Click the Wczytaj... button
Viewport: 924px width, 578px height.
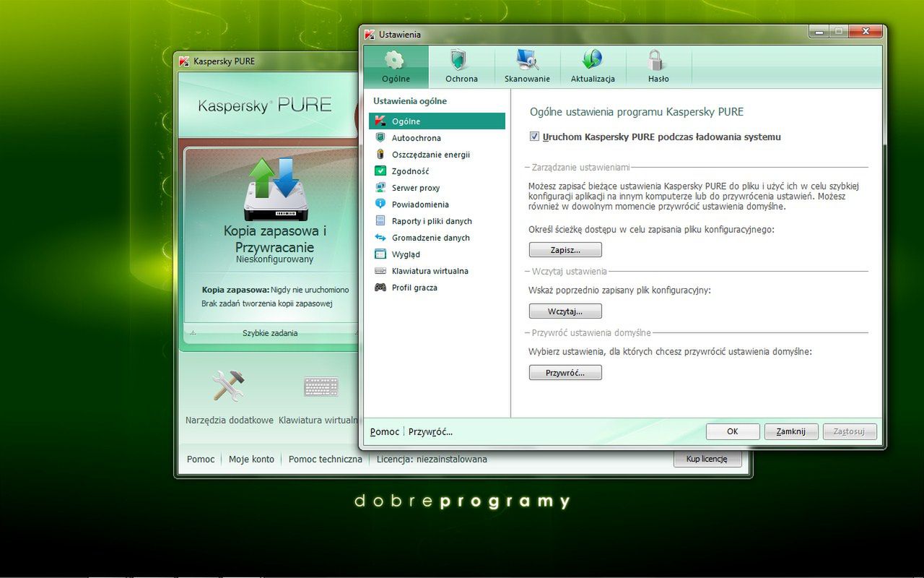coord(565,311)
